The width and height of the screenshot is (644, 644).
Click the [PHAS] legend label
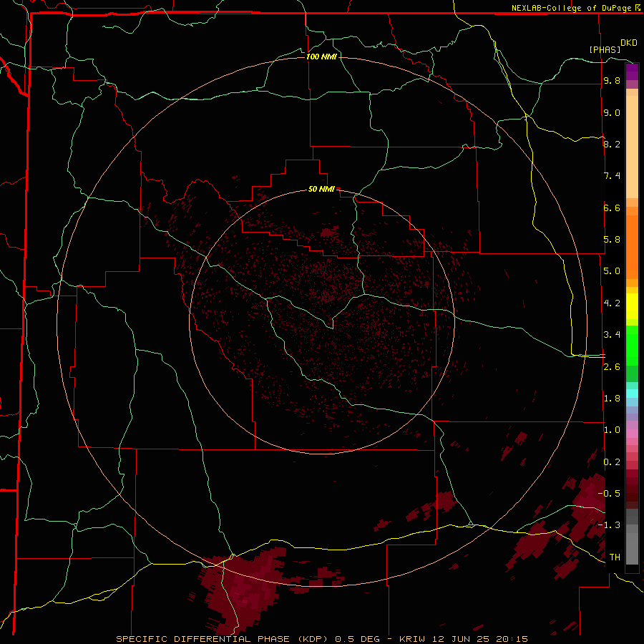coord(605,49)
